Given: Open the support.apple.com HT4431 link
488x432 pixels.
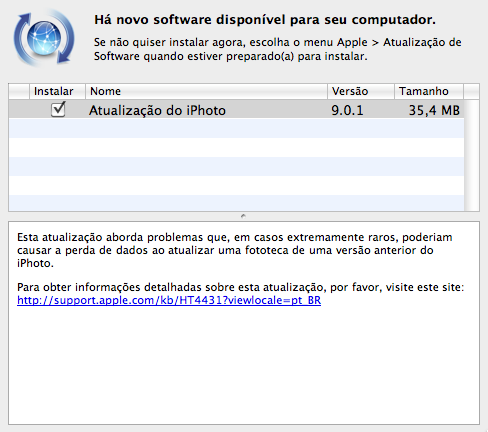Looking at the screenshot, I should [x=169, y=300].
